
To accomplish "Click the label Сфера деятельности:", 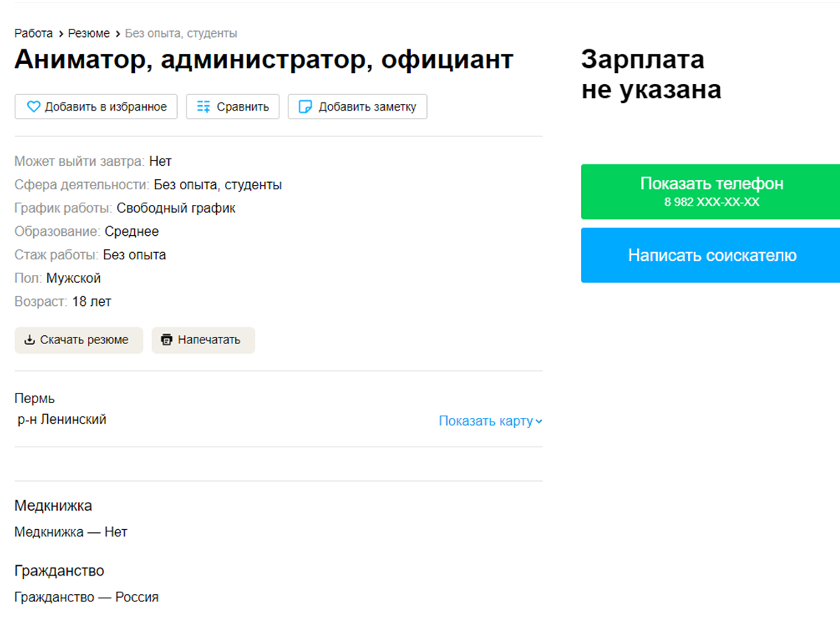I will pos(82,185).
